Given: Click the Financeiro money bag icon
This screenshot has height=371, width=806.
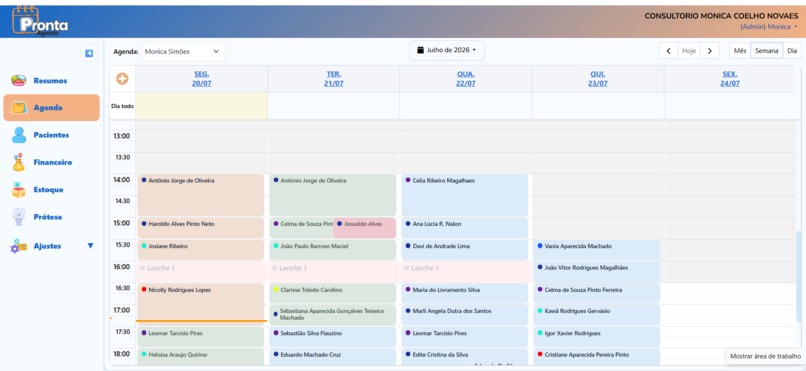Looking at the screenshot, I should [x=19, y=162].
